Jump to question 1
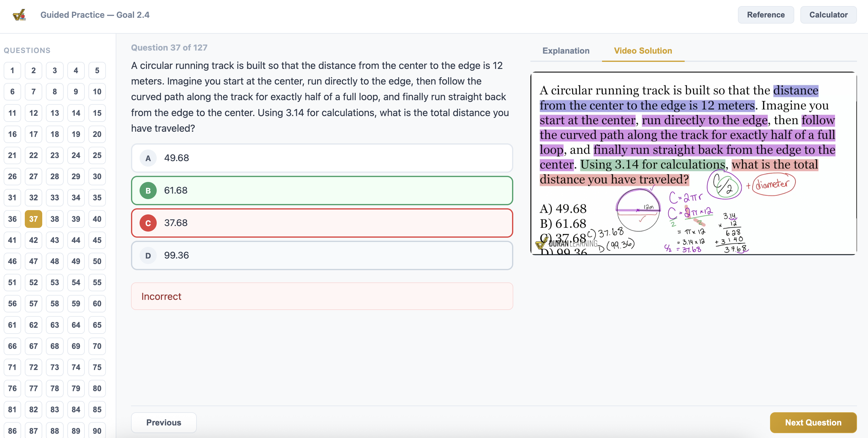This screenshot has height=438, width=868. tap(13, 70)
